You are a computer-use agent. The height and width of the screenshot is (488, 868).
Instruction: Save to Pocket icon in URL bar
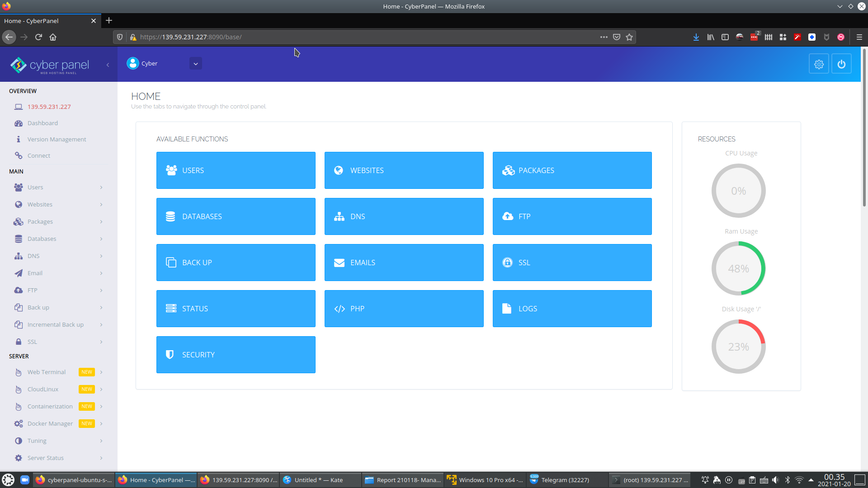[617, 37]
